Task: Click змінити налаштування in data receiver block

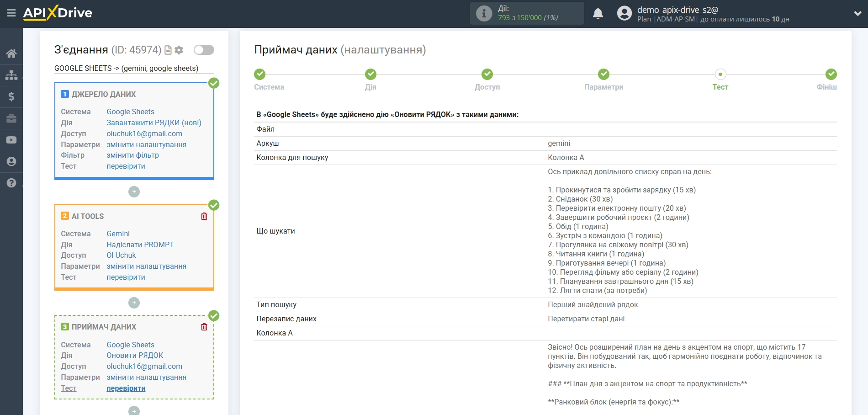Action: (x=146, y=377)
